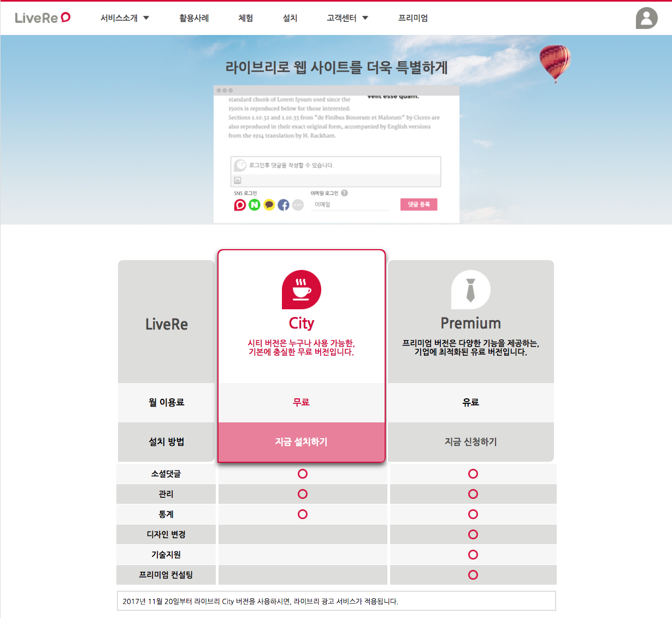
Task: Select the City plan description text
Action: tap(302, 348)
